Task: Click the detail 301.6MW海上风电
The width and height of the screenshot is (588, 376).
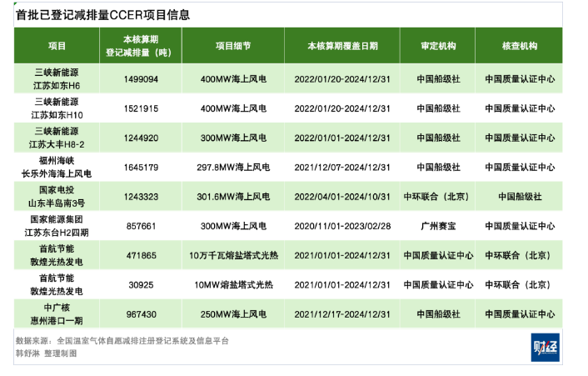Action: 233,197
